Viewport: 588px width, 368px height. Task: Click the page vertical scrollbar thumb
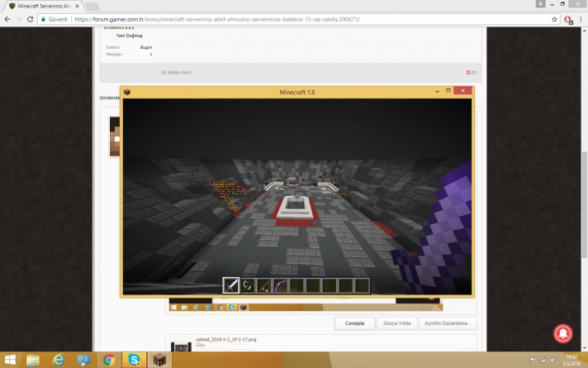(584, 204)
